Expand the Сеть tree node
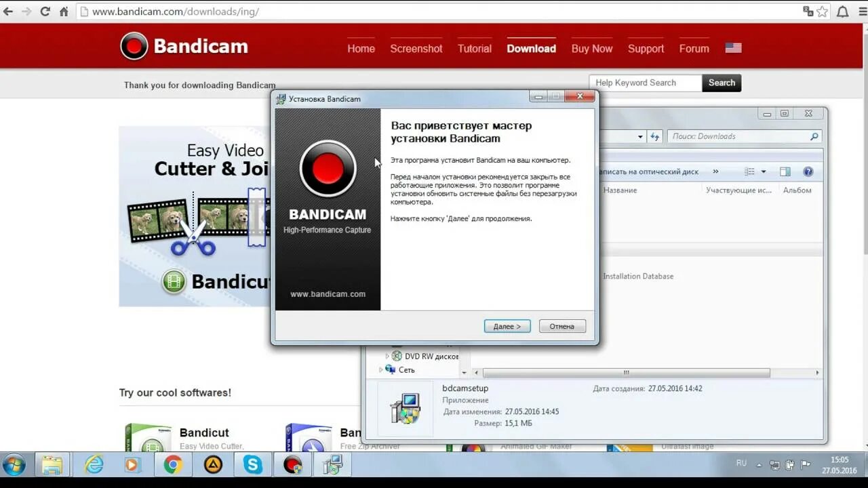Viewport: 868px width, 488px height. tap(379, 369)
